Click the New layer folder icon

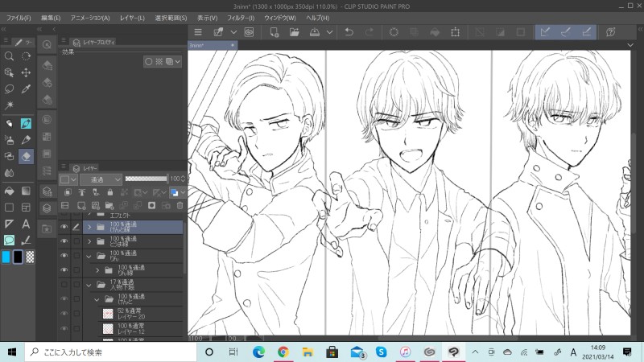point(109,206)
